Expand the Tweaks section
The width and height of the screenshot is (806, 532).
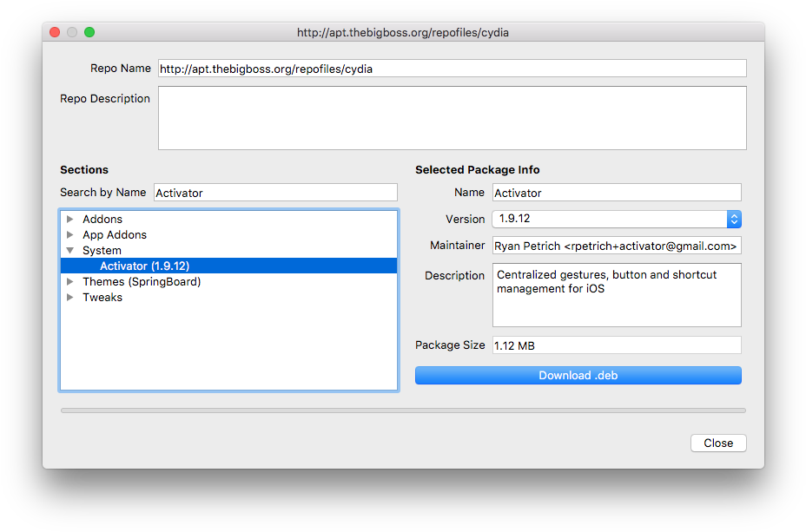(x=69, y=298)
